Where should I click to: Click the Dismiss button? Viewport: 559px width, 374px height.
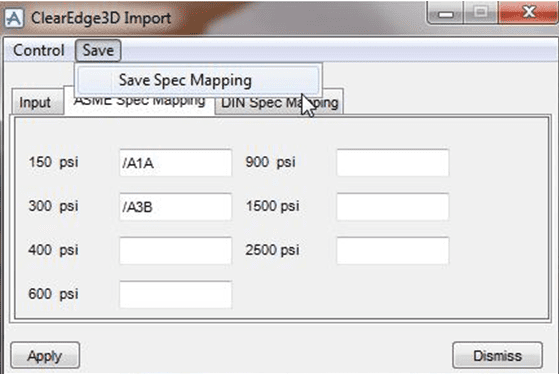click(x=498, y=355)
